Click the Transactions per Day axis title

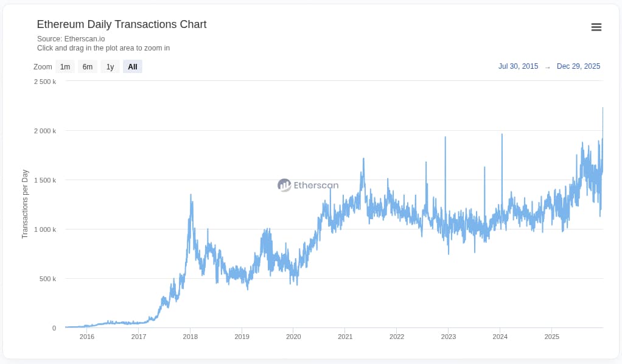pyautogui.click(x=25, y=204)
